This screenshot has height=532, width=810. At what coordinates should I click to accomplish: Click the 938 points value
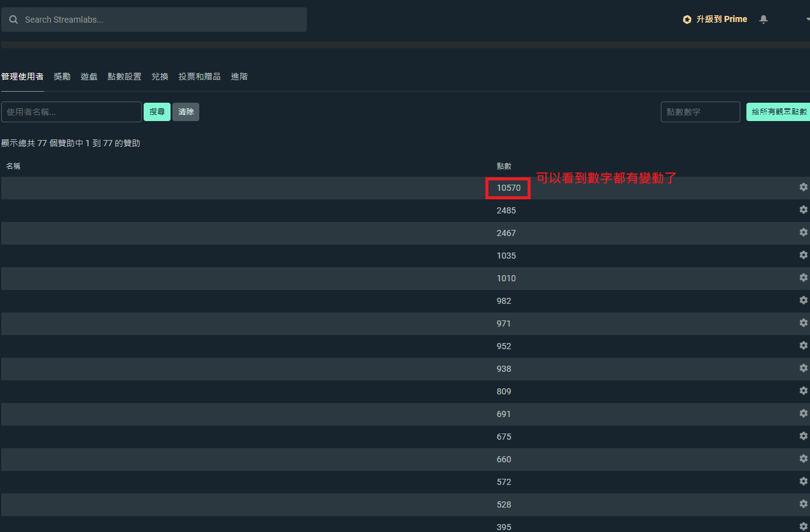coord(504,369)
